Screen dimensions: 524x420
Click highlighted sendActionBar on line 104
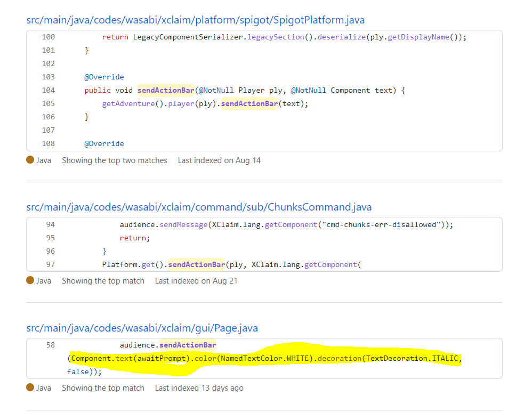(166, 91)
